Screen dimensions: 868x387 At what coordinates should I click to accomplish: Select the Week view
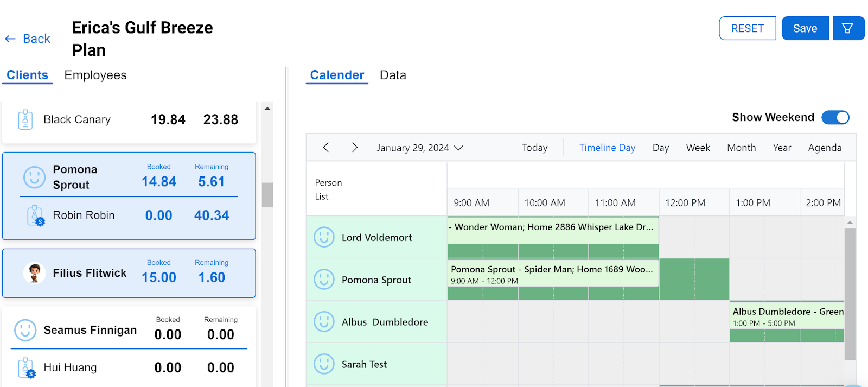698,148
